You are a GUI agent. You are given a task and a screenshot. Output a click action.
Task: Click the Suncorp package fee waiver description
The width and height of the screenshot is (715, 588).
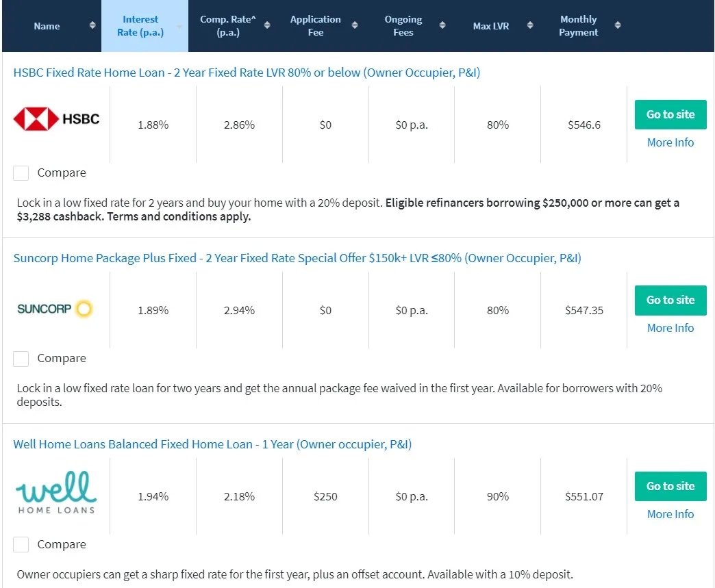(339, 395)
